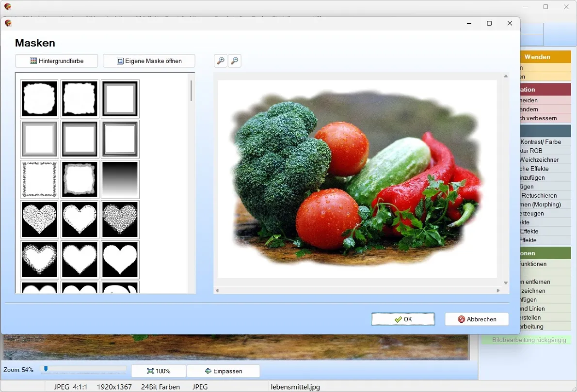Pick the solid white heart mask

[x=120, y=260]
